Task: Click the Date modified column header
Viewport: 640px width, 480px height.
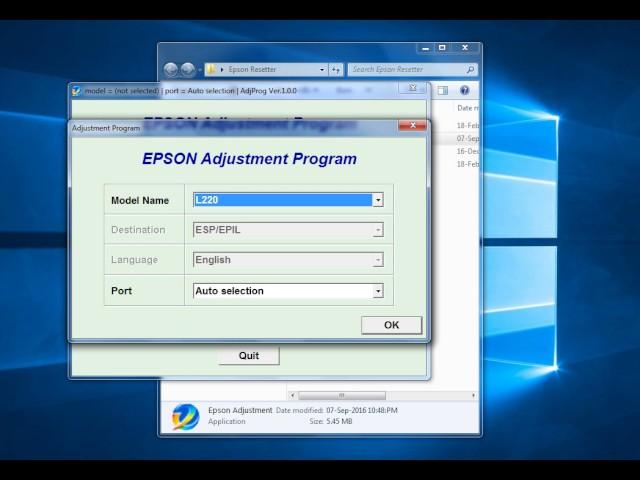Action: [468, 108]
